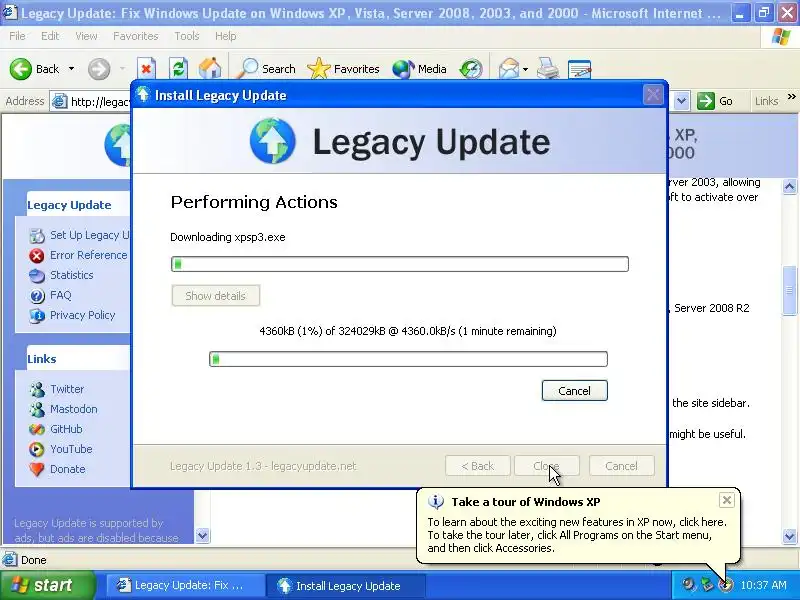
Task: Click the Forward arrow toolbar icon
Action: click(99, 69)
